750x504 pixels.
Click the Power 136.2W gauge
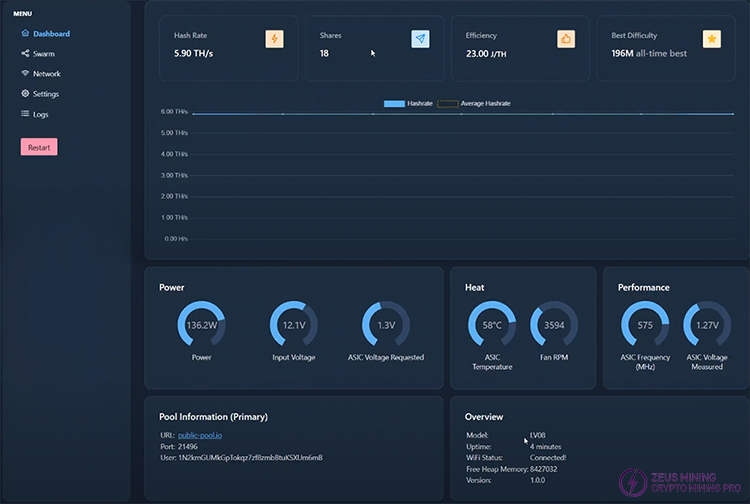point(201,325)
